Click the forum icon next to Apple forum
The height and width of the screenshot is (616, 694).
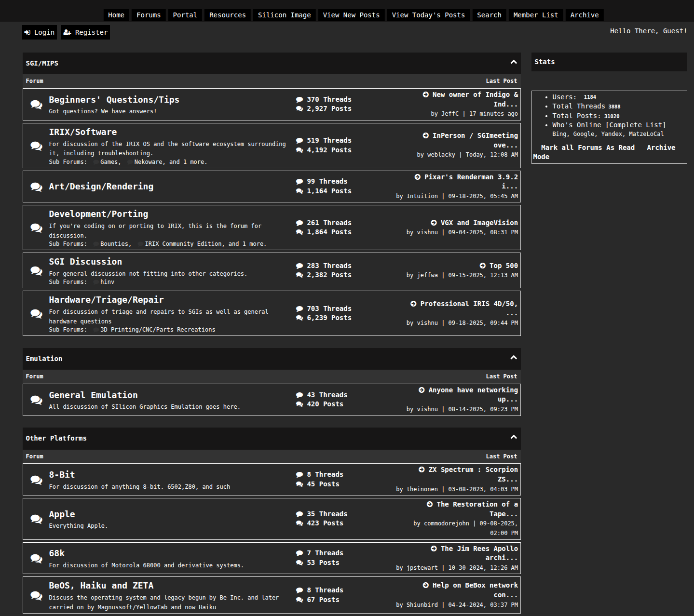click(36, 519)
